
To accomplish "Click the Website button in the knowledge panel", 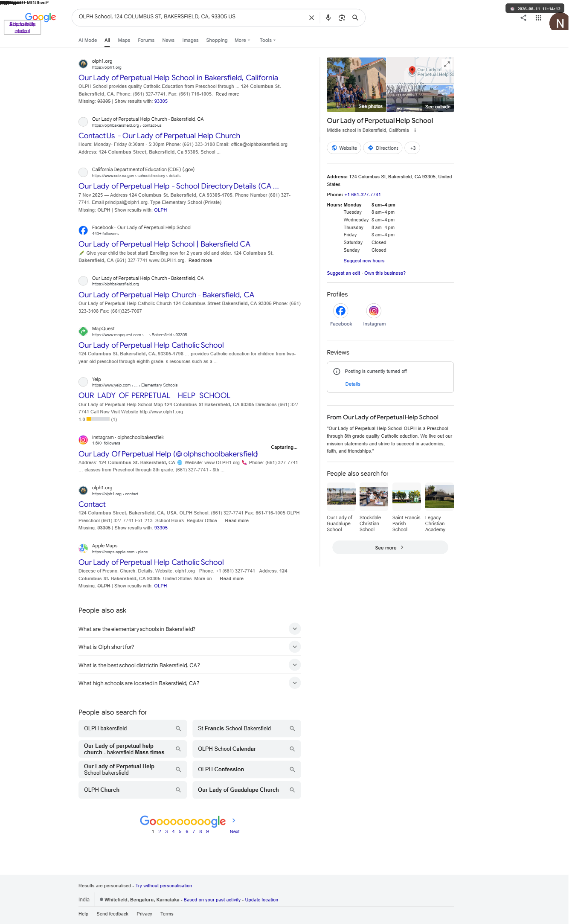I will [x=344, y=148].
